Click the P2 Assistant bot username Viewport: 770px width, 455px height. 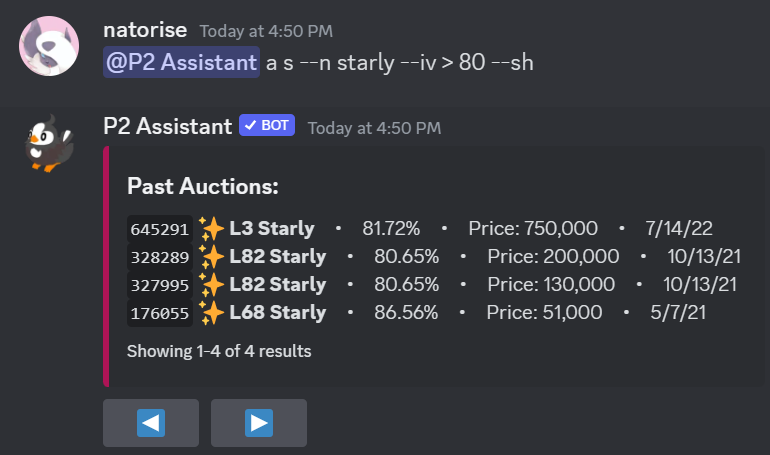(167, 127)
